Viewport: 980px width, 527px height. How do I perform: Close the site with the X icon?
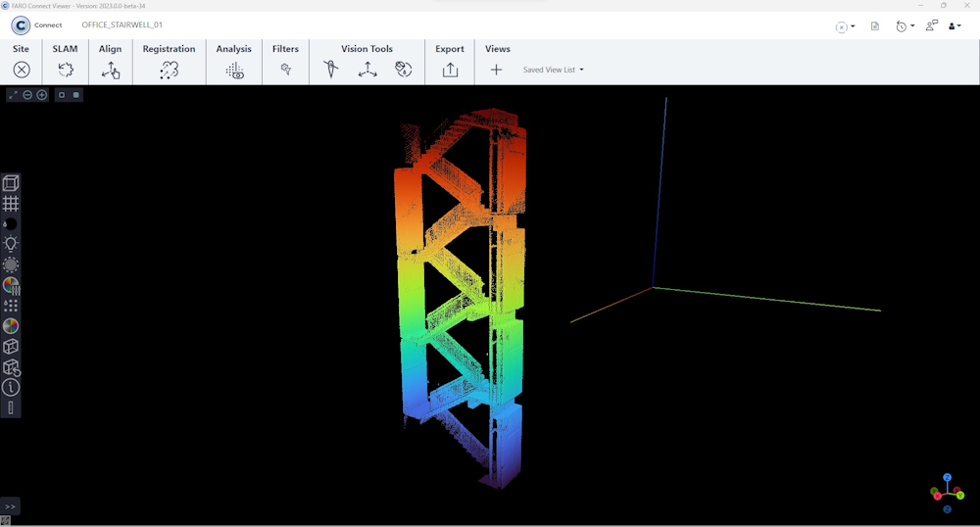click(22, 70)
